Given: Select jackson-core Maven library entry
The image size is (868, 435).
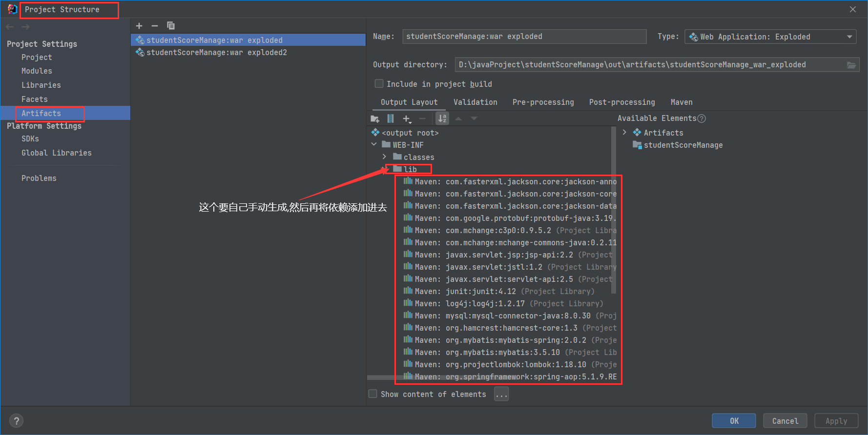Looking at the screenshot, I should coord(510,194).
